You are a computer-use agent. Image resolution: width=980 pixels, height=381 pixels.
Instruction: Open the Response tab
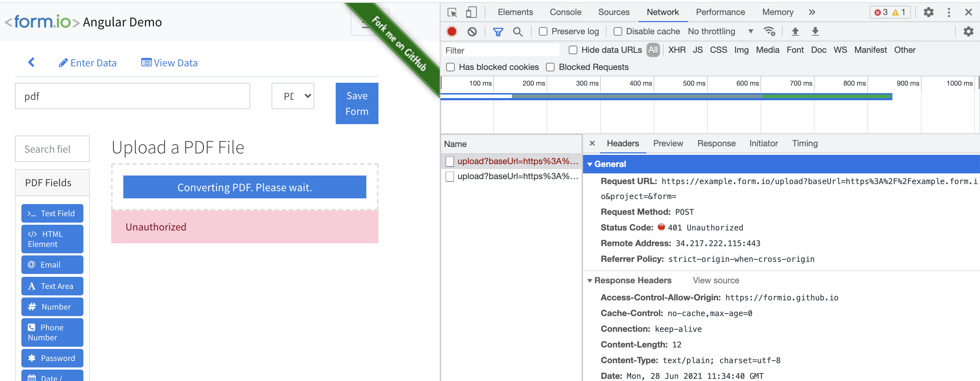point(716,143)
